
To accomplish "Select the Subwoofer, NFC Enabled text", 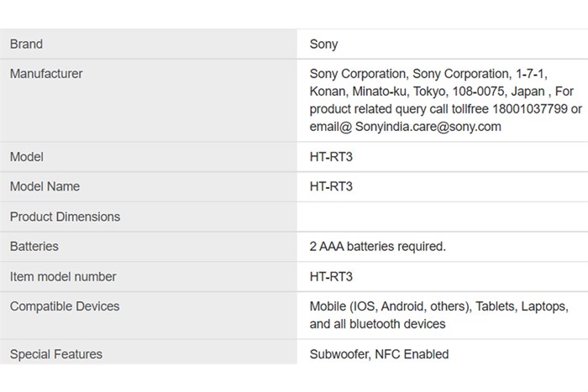I will 379,354.
